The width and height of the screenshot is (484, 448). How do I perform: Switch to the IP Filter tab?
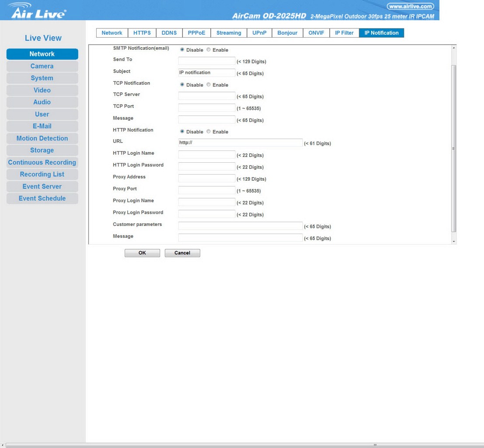click(345, 33)
